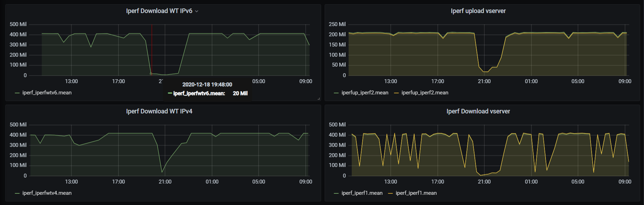
Task: Toggle iperf_iperfwtv4.mean series in the legend
Action: coord(47,193)
